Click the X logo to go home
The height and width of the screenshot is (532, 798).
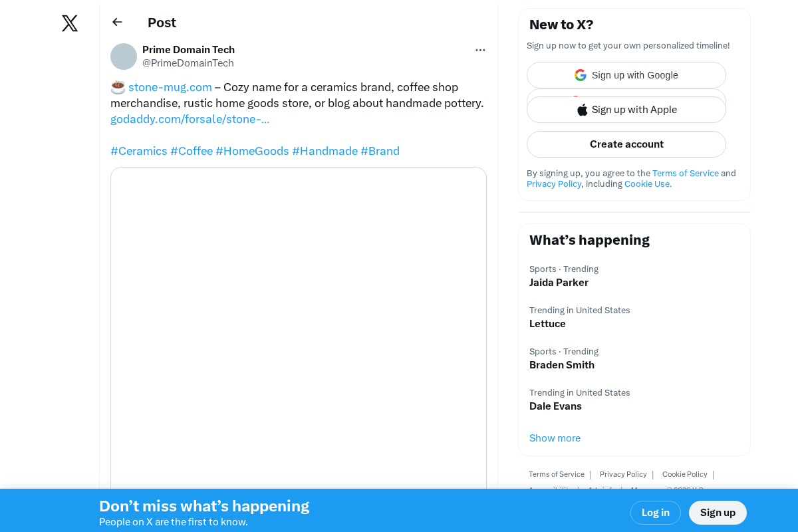click(69, 23)
